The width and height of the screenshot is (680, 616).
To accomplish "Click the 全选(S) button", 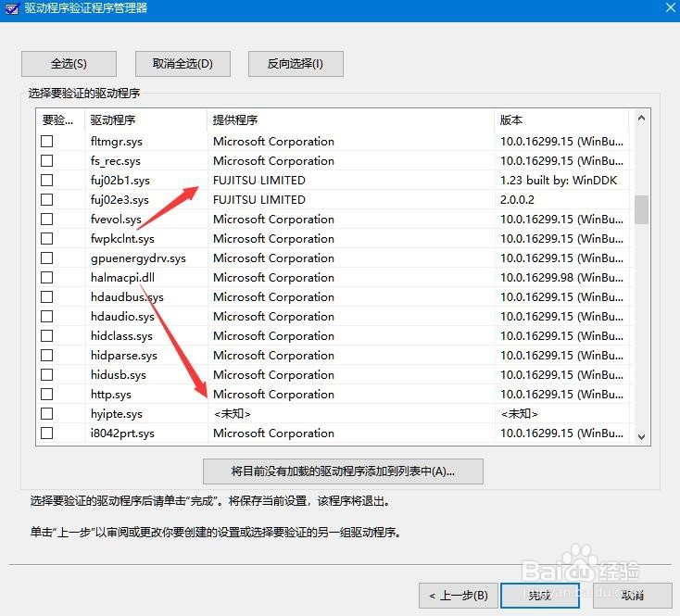I will pyautogui.click(x=69, y=64).
